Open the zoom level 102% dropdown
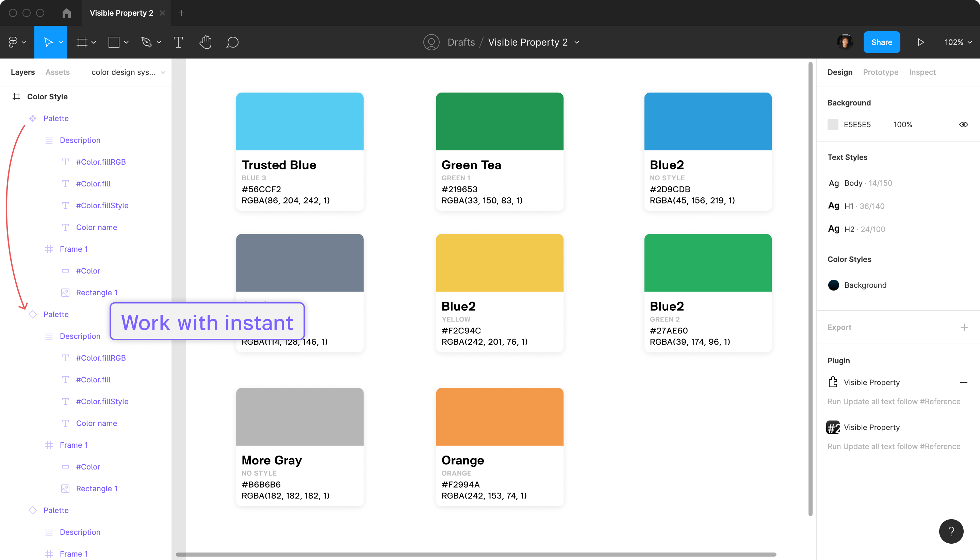The width and height of the screenshot is (980, 560). pos(958,42)
